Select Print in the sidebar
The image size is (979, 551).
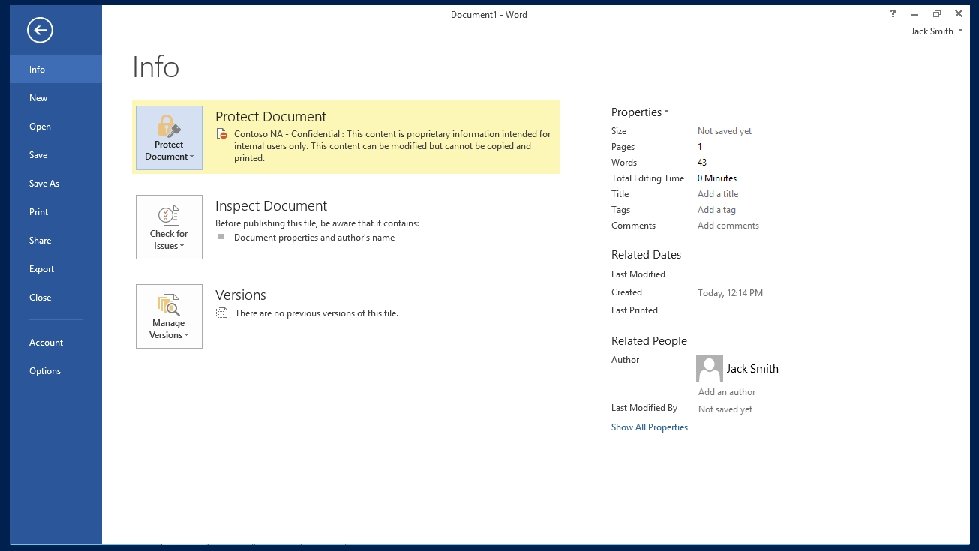click(x=56, y=212)
